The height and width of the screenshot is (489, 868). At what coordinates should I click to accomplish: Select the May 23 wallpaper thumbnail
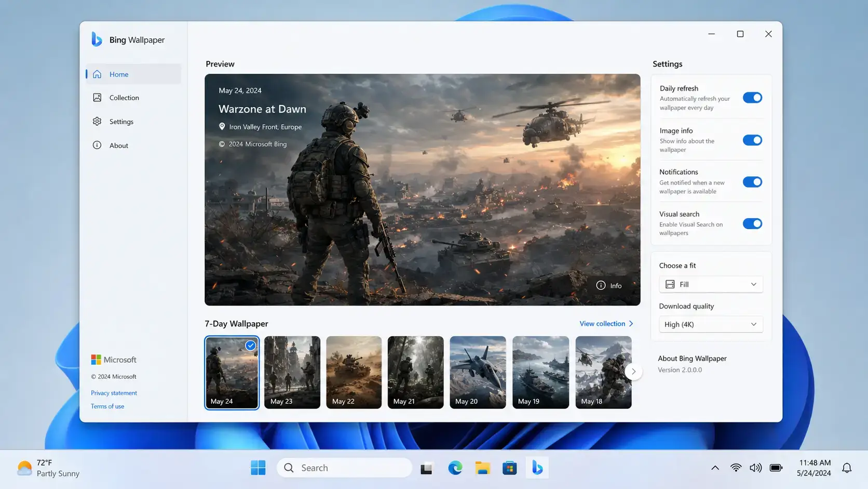coord(292,372)
